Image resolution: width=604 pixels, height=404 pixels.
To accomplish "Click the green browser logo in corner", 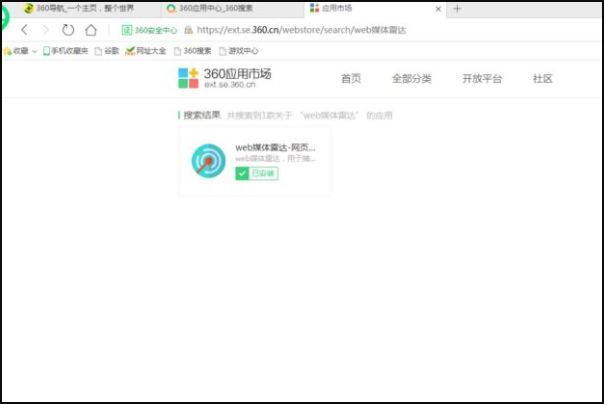I will pos(4,17).
